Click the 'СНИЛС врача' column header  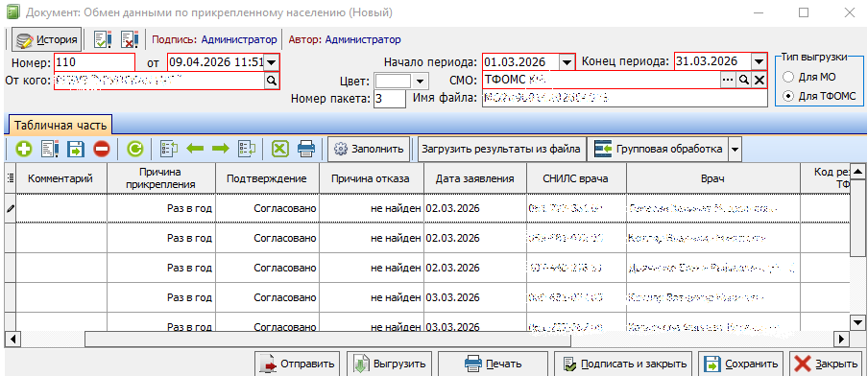[576, 178]
